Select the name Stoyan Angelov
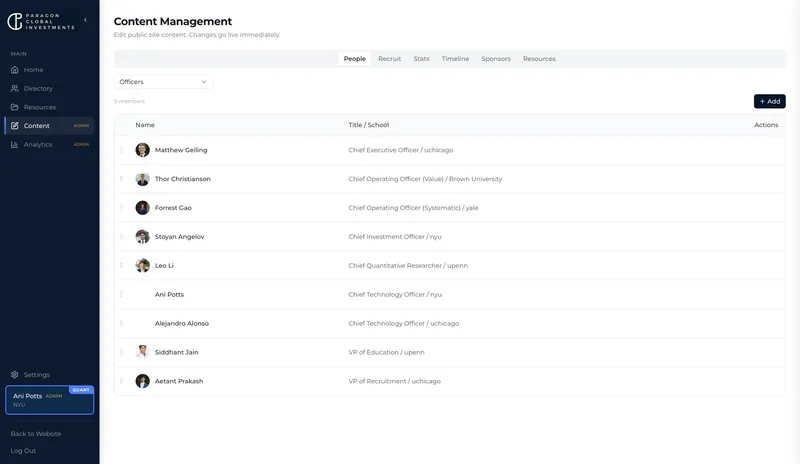Screen dimensions: 800x464 point(180,236)
